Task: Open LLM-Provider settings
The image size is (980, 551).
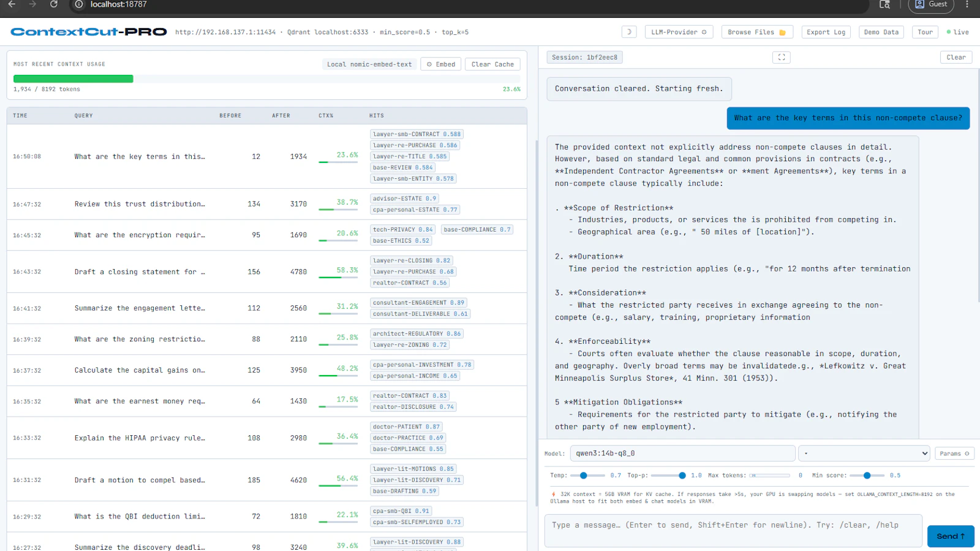Action: tap(679, 32)
